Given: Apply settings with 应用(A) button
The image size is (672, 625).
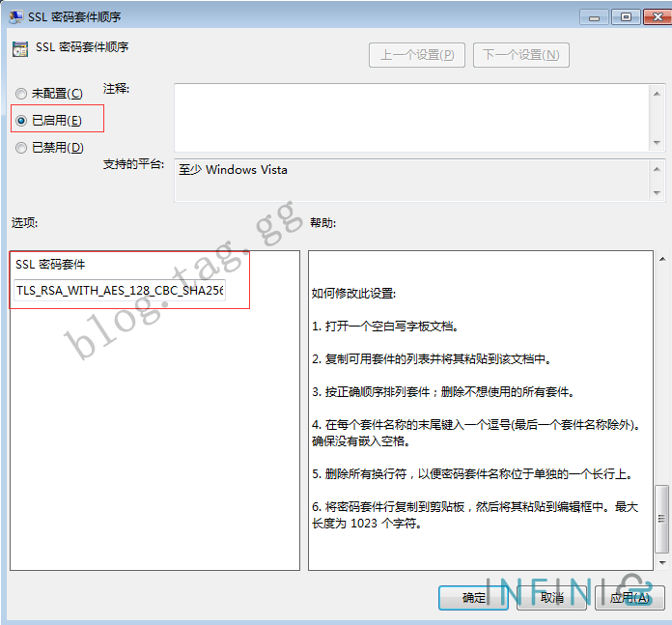Looking at the screenshot, I should [629, 598].
